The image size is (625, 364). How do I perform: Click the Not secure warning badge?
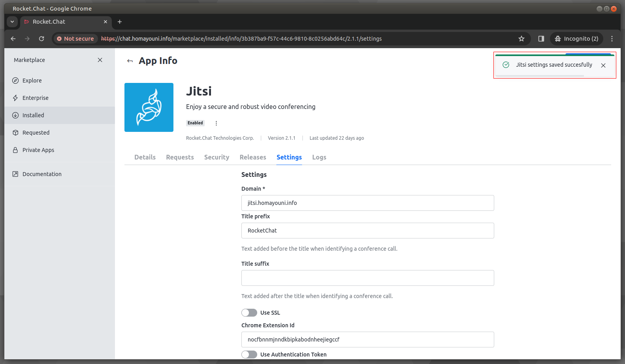(x=75, y=39)
